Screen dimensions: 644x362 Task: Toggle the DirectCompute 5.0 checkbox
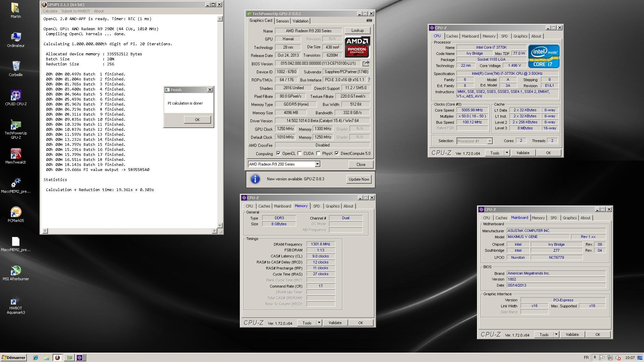(337, 154)
